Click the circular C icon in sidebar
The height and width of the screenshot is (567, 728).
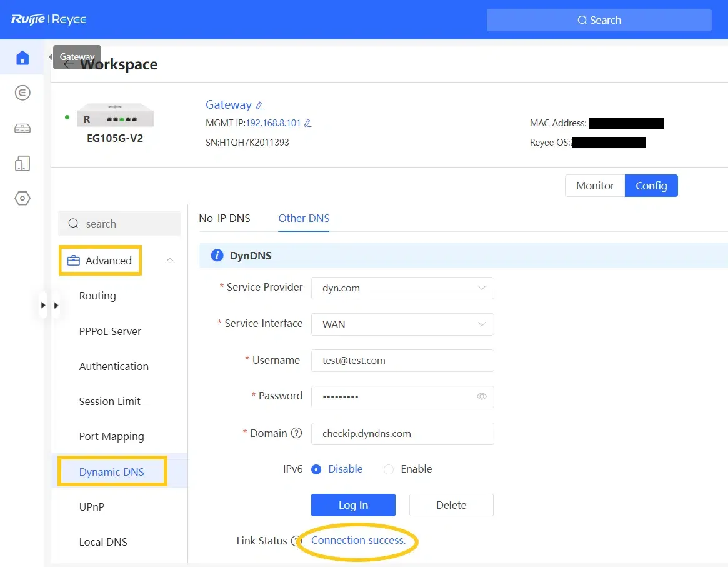[x=22, y=93]
